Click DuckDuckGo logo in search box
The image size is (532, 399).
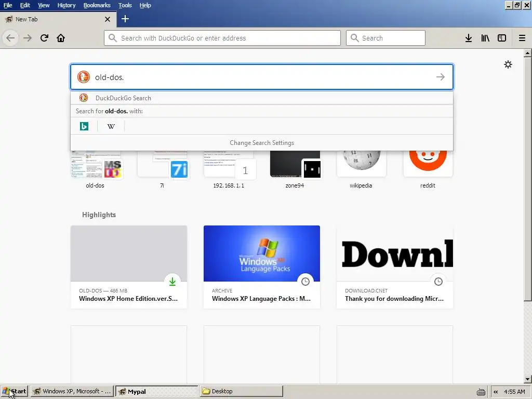[84, 77]
